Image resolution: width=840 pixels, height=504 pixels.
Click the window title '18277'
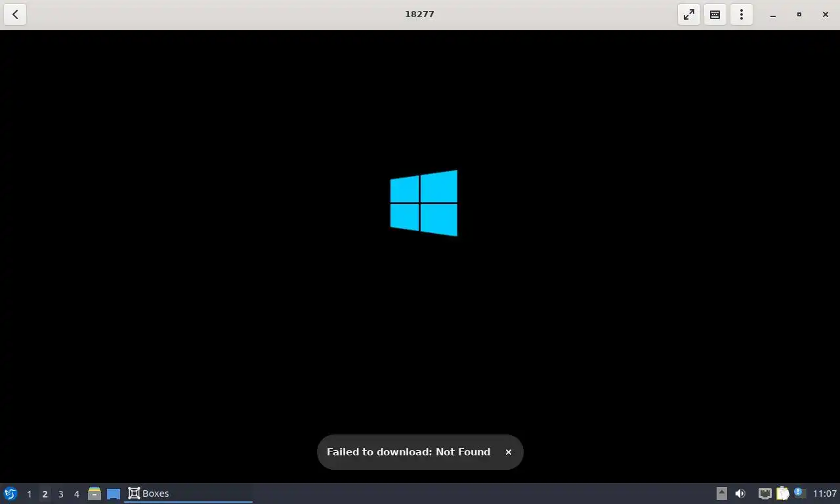point(419,14)
